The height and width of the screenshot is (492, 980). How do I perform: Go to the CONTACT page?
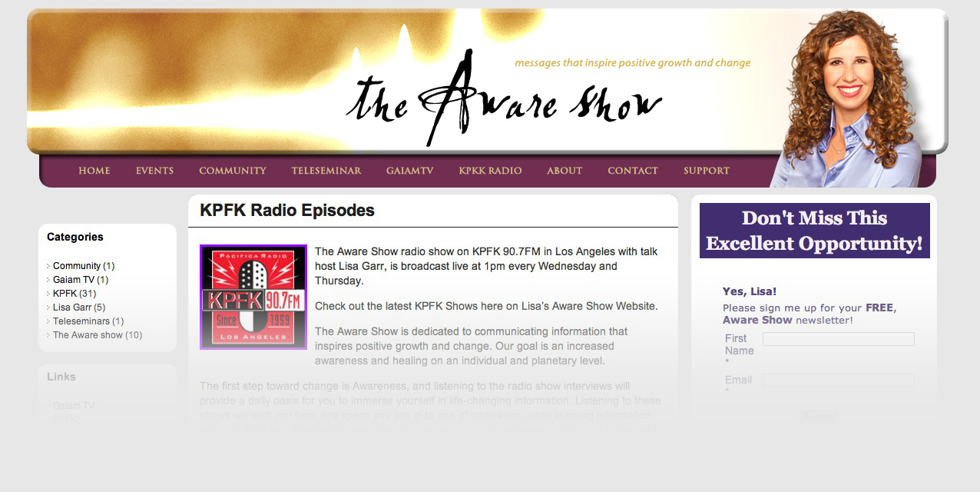click(633, 171)
